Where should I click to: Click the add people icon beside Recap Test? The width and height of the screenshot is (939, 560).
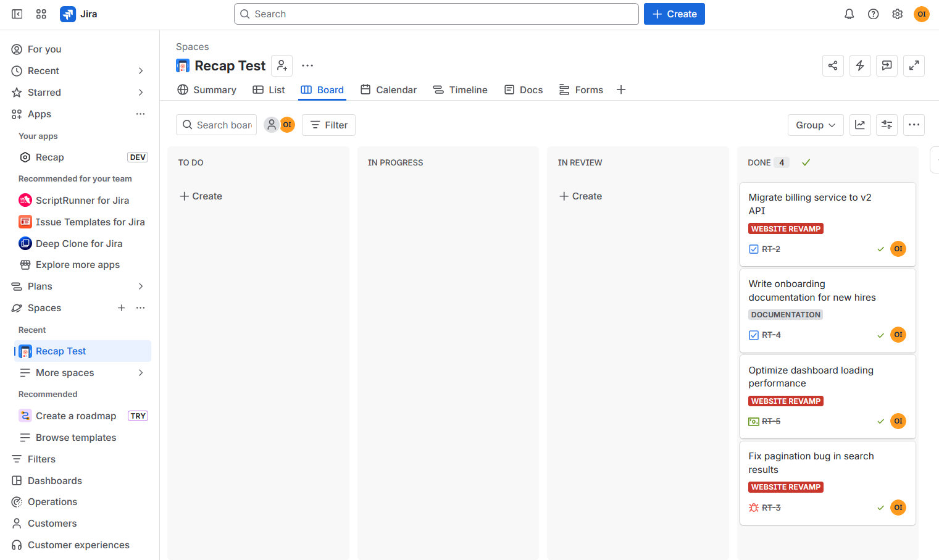point(282,65)
